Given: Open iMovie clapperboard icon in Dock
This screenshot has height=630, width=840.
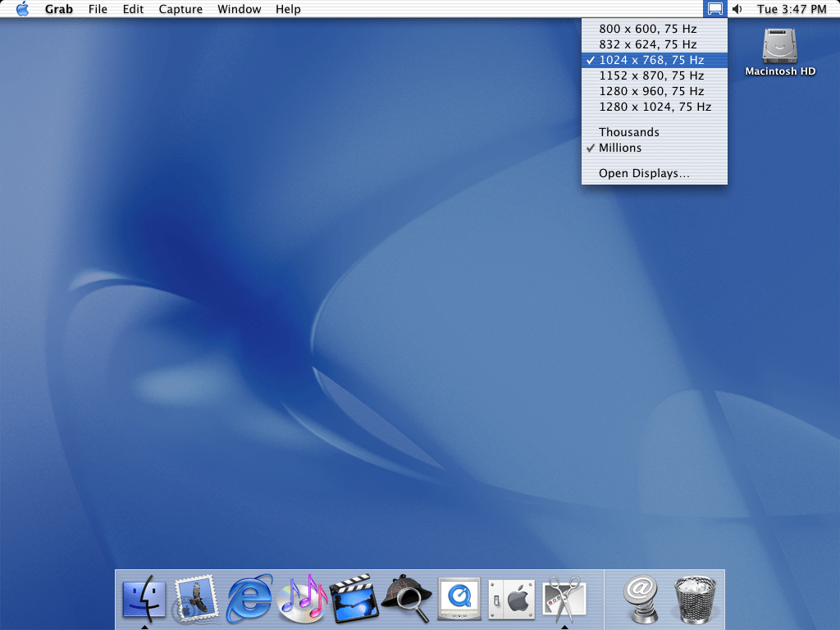Looking at the screenshot, I should [354, 599].
